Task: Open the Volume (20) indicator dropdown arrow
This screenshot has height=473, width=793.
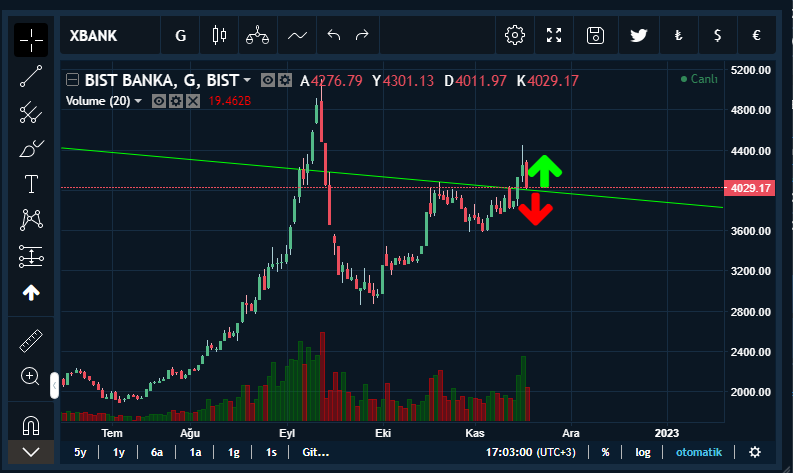Action: (138, 101)
